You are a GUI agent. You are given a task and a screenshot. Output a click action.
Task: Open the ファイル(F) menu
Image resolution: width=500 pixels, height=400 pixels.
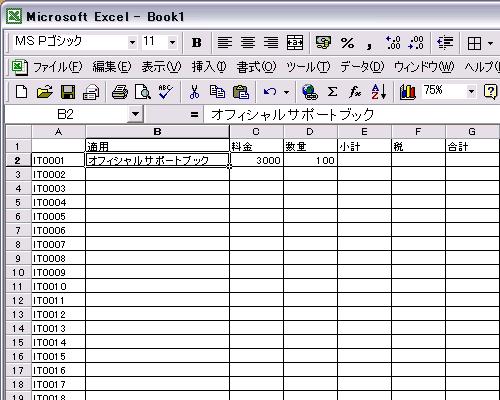tap(57, 67)
